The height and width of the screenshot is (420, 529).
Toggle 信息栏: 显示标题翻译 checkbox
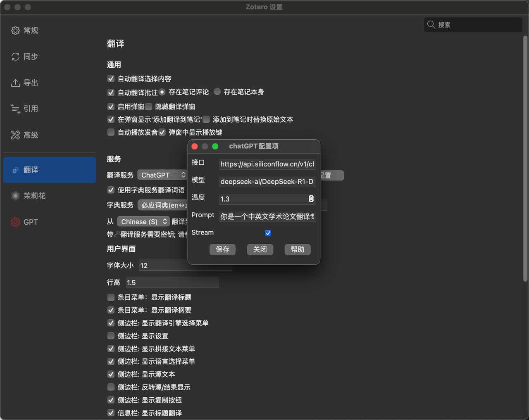click(111, 413)
